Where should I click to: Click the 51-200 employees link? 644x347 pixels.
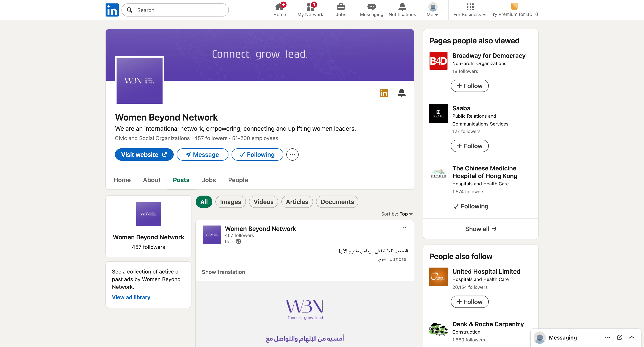coord(255,138)
